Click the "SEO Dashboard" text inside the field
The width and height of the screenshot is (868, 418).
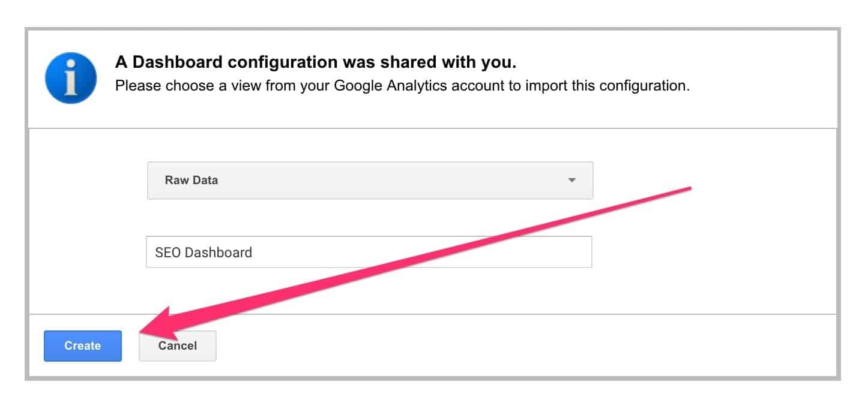click(203, 252)
